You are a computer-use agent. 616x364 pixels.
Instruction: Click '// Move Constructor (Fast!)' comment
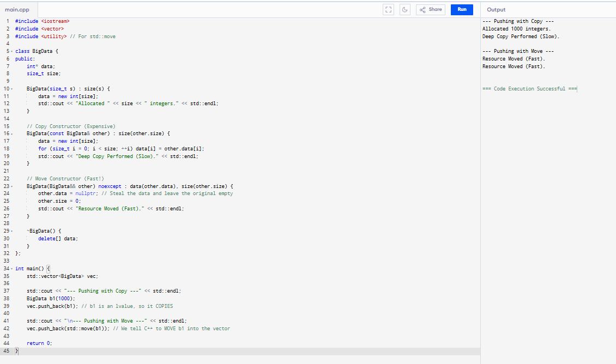(x=65, y=179)
